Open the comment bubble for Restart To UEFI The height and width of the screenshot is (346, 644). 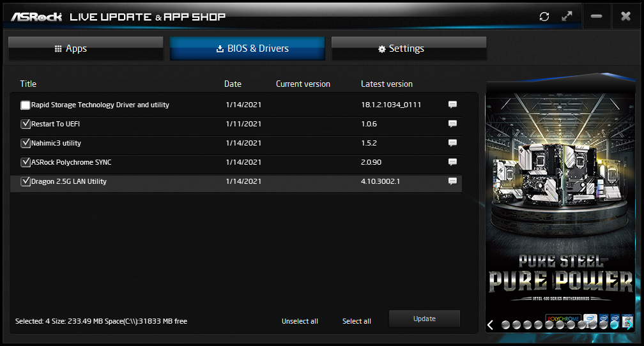click(452, 124)
